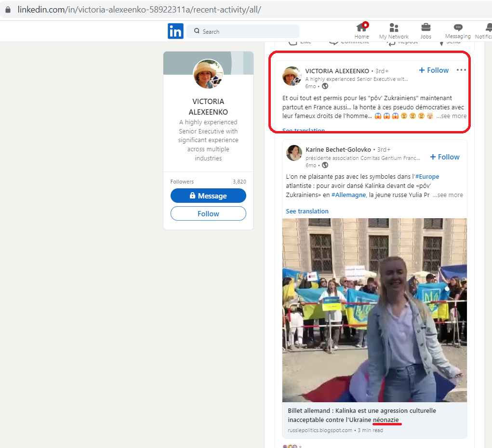The image size is (492, 448).
Task: Click the globe visibility icon on Victoria's post
Action: (x=325, y=86)
